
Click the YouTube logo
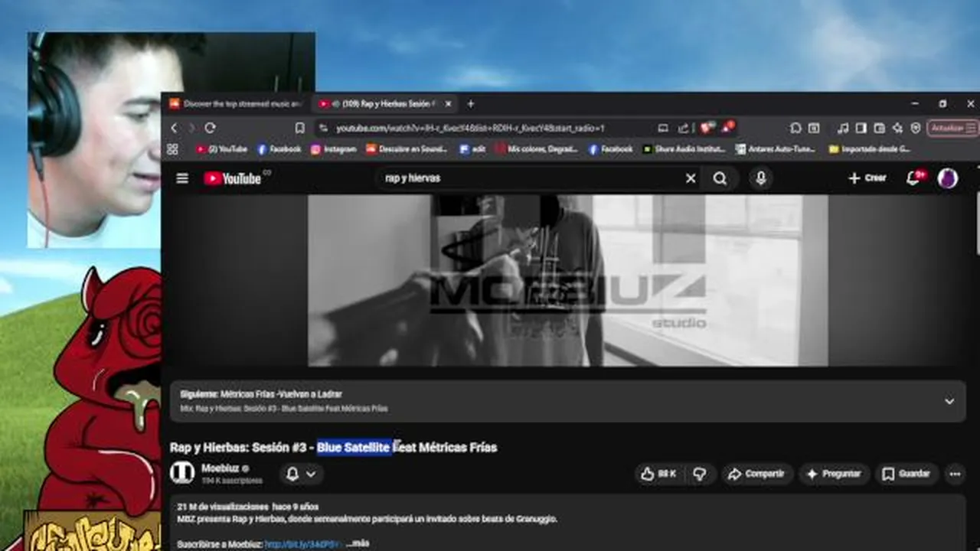coord(233,178)
